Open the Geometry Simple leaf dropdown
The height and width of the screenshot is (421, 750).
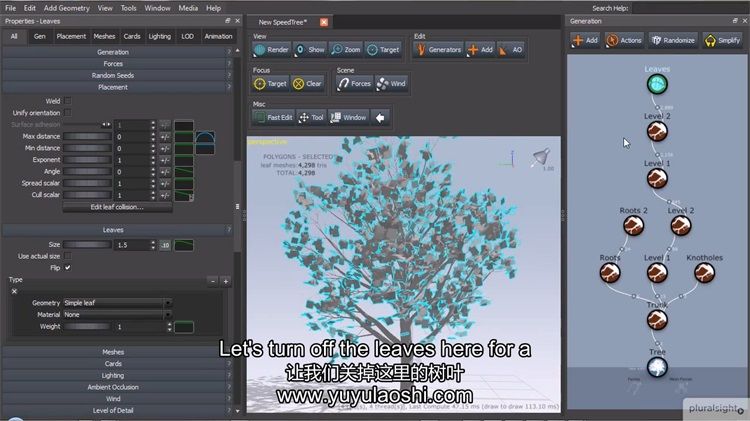[x=117, y=303]
